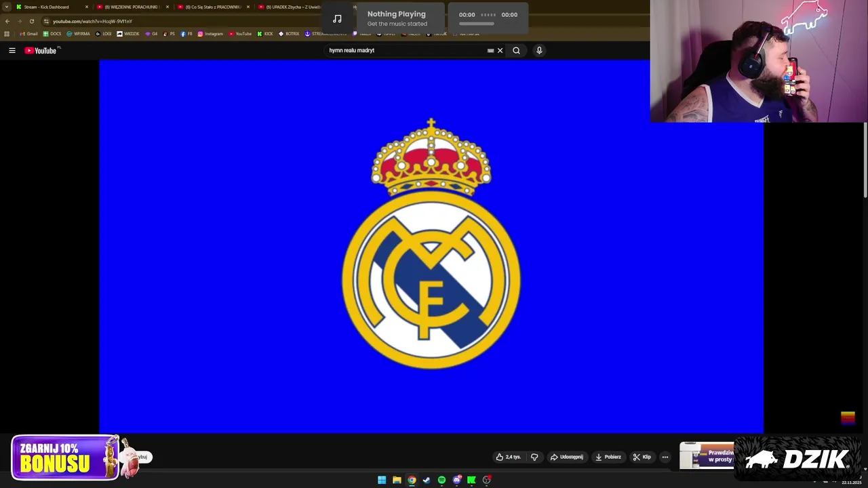Dislike the video with thumbs-down
The height and width of the screenshot is (488, 868).
[x=534, y=457]
